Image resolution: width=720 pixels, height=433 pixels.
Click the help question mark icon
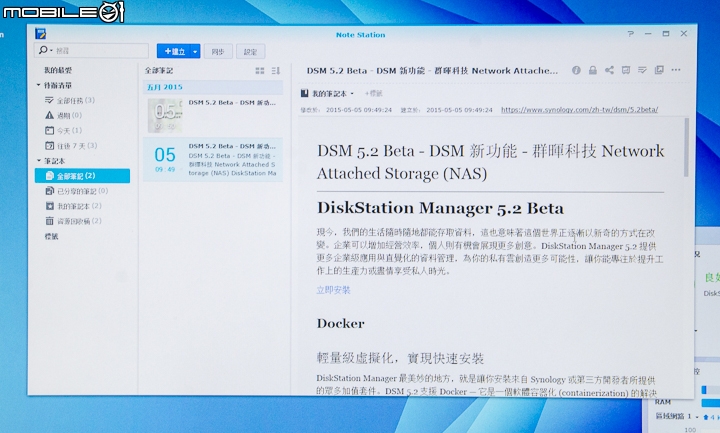click(630, 34)
